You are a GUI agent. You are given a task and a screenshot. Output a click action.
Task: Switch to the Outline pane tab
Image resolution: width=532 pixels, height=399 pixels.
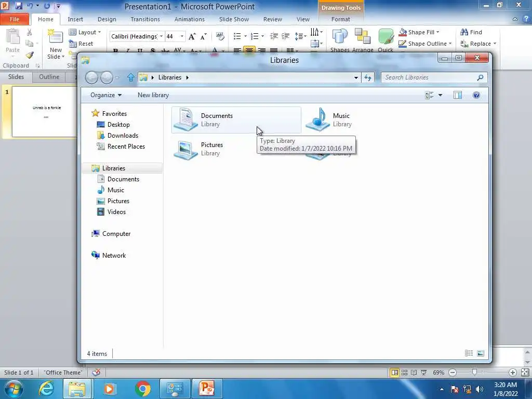pyautogui.click(x=49, y=77)
